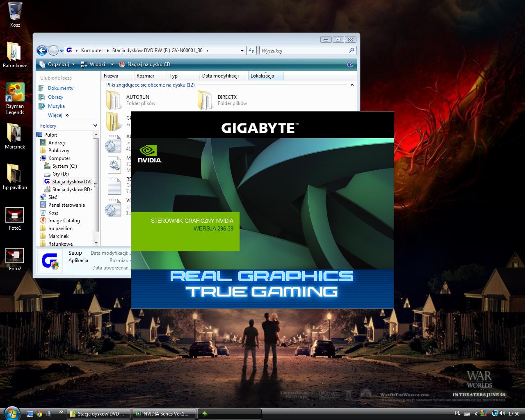Select Sieć in the folder tree
Image resolution: width=525 pixels, height=420 pixels.
[48, 197]
